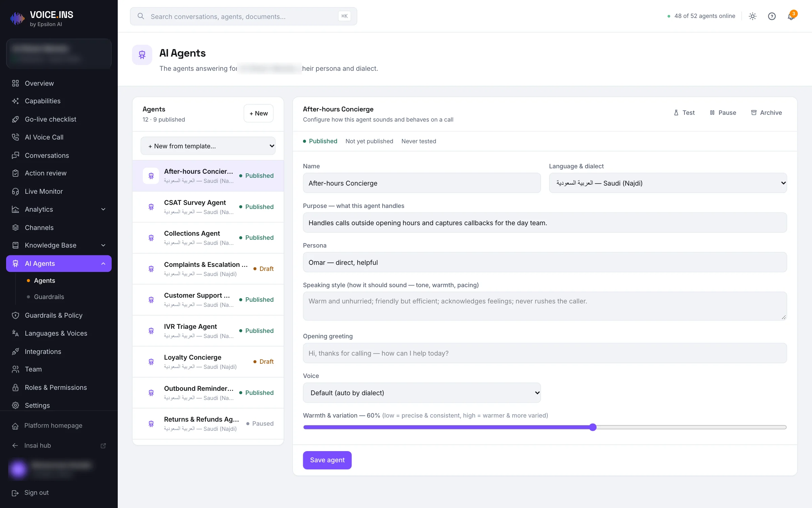Click the Settings gear icon

click(16, 405)
